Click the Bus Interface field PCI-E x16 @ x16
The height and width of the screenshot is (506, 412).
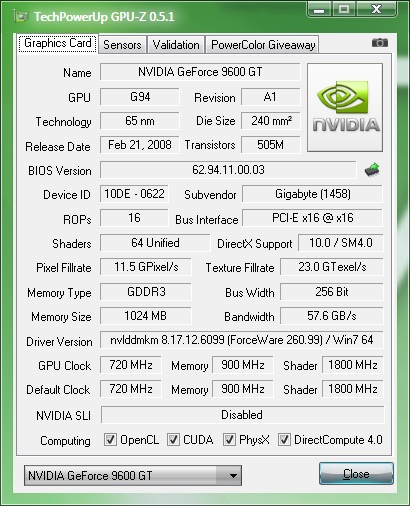(312, 218)
